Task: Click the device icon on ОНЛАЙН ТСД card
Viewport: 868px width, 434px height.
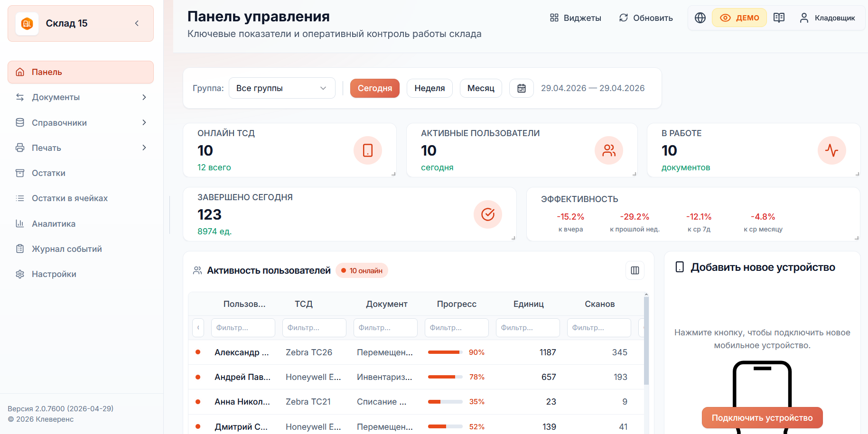Action: click(x=368, y=150)
